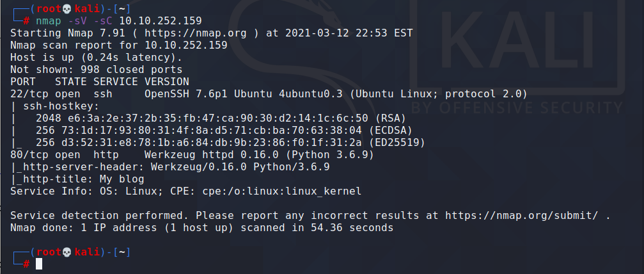Viewport: 644px width, 274px height.
Task: Click the skull icon in the bottom prompt
Action: tap(67, 252)
